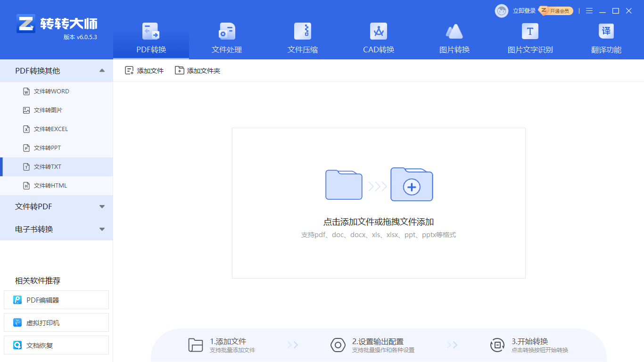
Task: Click the 3.开始转换 step icon
Action: (x=497, y=345)
